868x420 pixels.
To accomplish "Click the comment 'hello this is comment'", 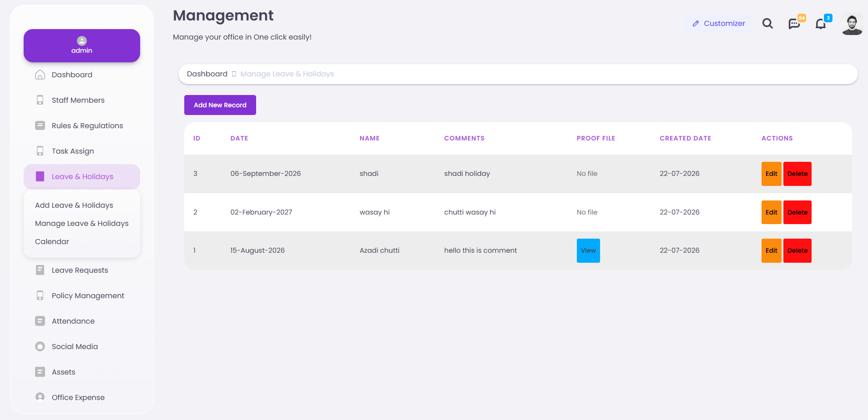I will [480, 250].
